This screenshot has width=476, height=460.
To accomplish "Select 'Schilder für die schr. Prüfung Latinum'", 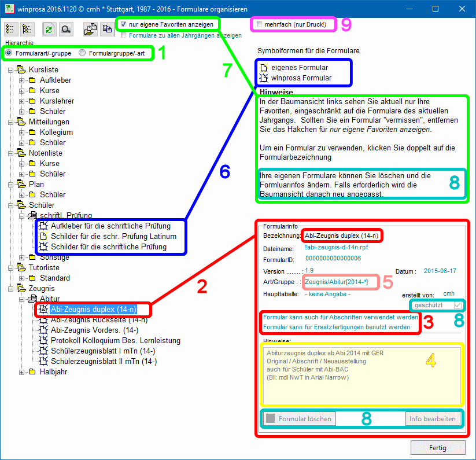I will tap(113, 236).
